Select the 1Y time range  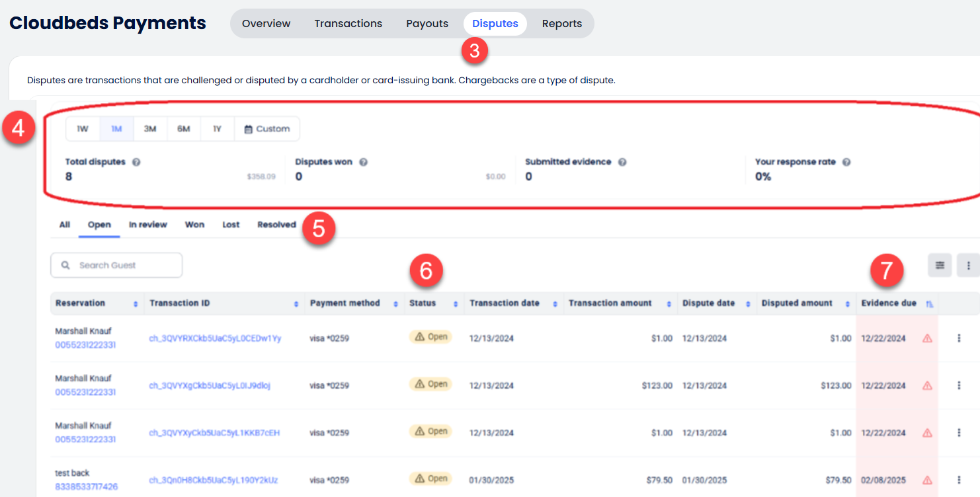pyautogui.click(x=217, y=129)
